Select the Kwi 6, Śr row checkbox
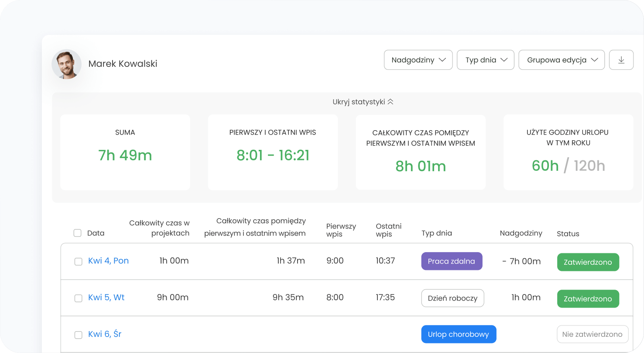This screenshot has width=644, height=353. pyautogui.click(x=79, y=335)
